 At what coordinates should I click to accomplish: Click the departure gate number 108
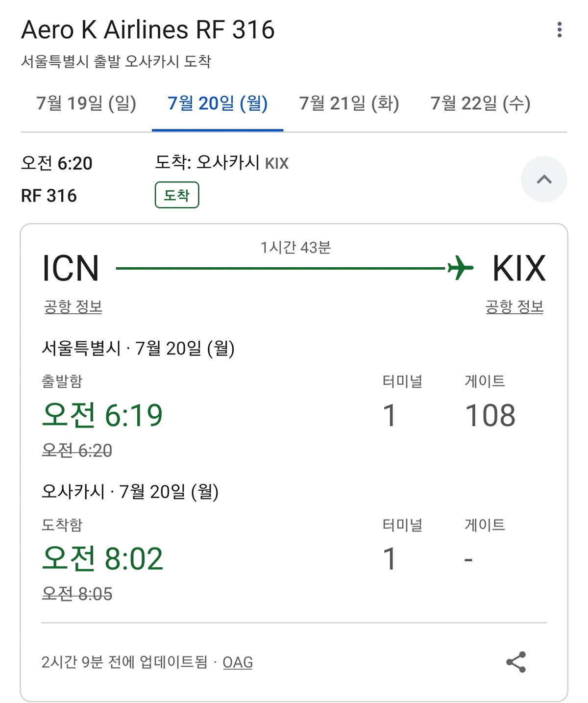[x=490, y=416]
